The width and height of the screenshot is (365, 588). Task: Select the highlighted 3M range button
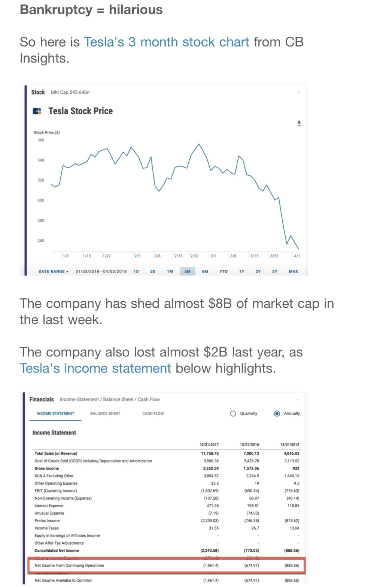pos(187,271)
